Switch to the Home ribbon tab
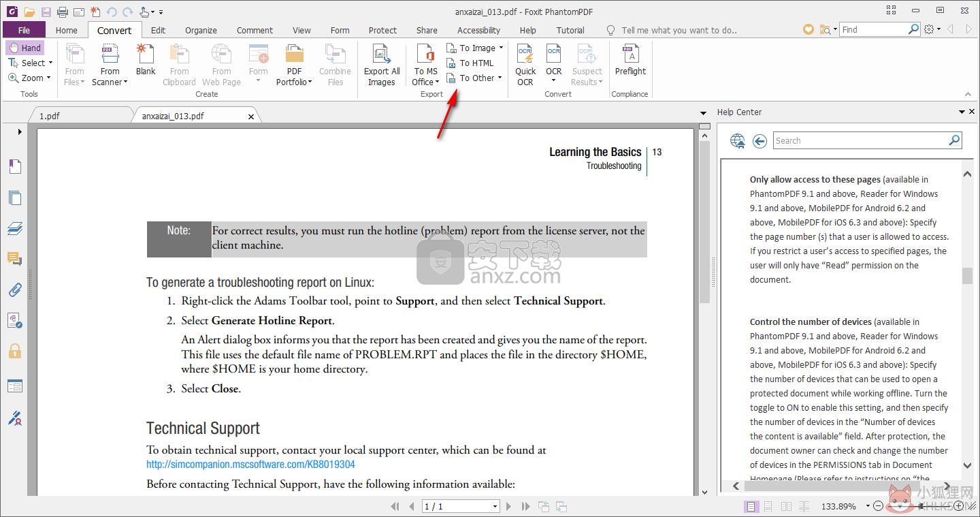The height and width of the screenshot is (517, 980). point(67,30)
